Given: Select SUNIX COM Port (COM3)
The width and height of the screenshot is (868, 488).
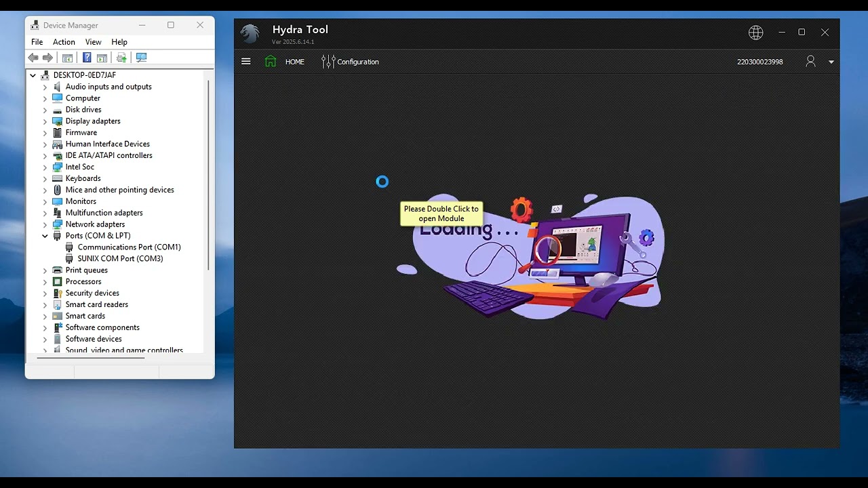Looking at the screenshot, I should coord(121,259).
